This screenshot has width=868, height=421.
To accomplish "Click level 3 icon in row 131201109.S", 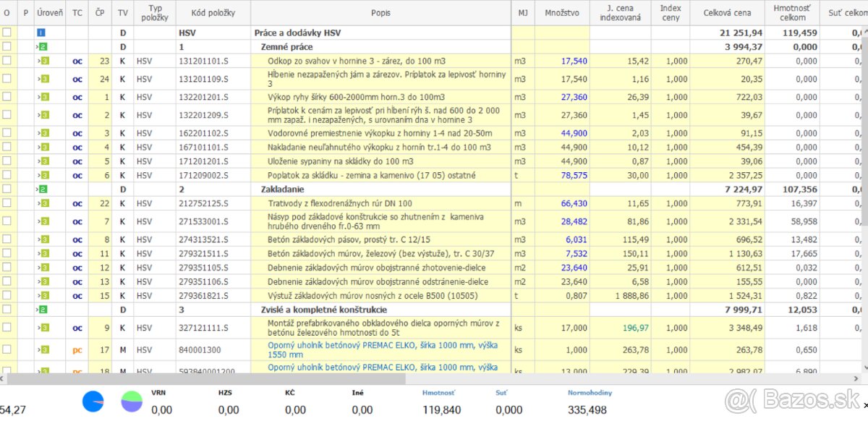I will 44,80.
